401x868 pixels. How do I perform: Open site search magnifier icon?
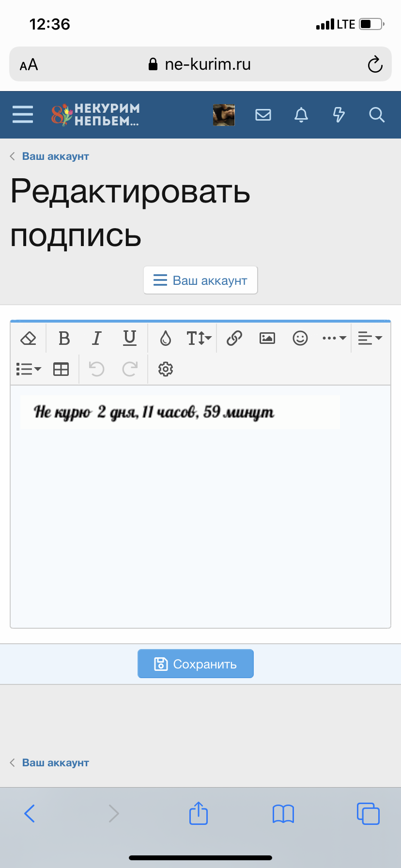click(377, 115)
